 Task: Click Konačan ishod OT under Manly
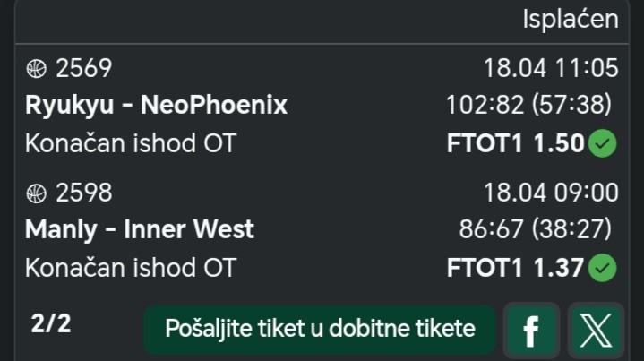(131, 267)
